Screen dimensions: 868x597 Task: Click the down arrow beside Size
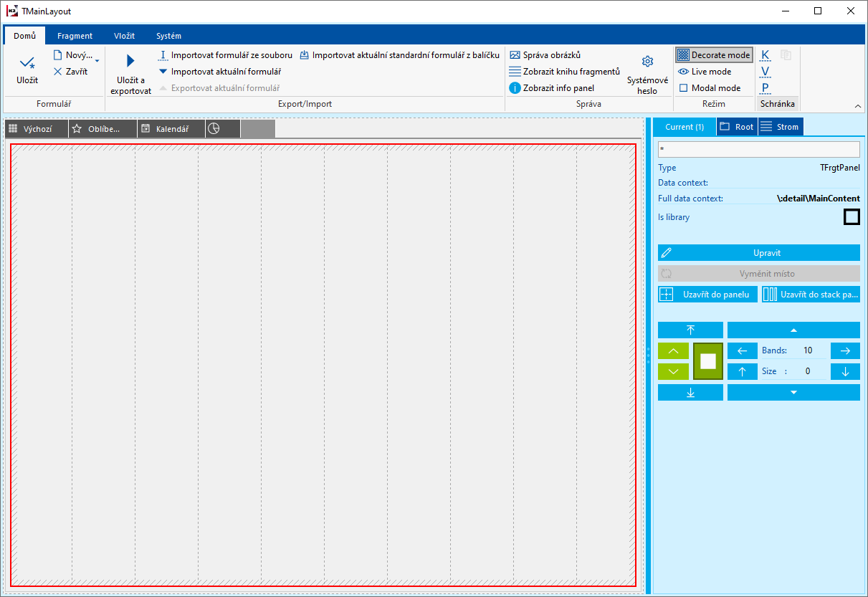point(845,372)
